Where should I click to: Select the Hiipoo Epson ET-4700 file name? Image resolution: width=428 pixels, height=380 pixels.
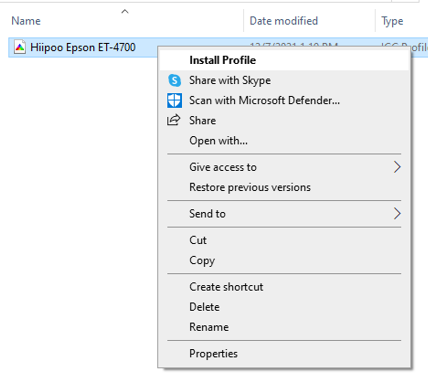tap(83, 47)
